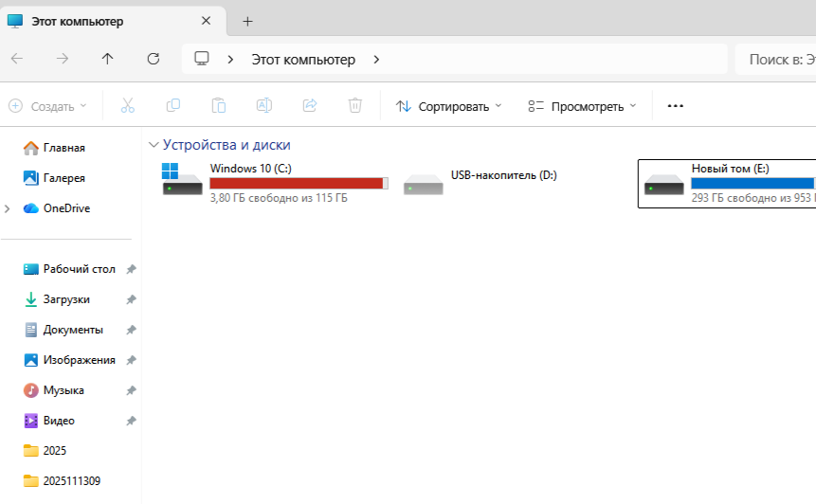Click the Paste clipboard icon
The width and height of the screenshot is (816, 504).
click(x=219, y=106)
